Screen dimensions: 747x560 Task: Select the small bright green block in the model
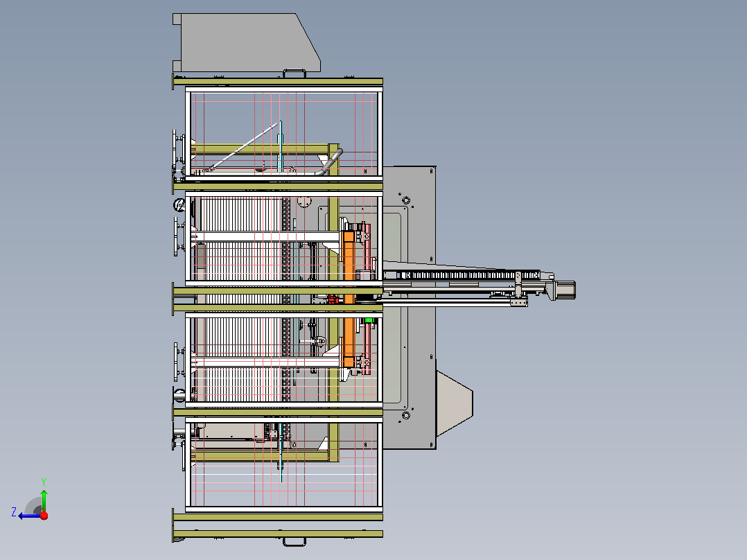[369, 321]
